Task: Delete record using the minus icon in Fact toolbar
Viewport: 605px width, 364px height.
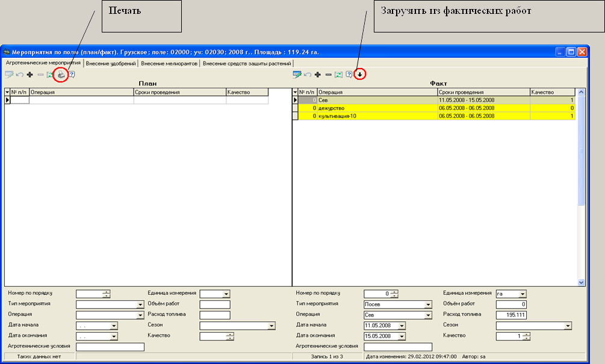Action: click(x=328, y=75)
